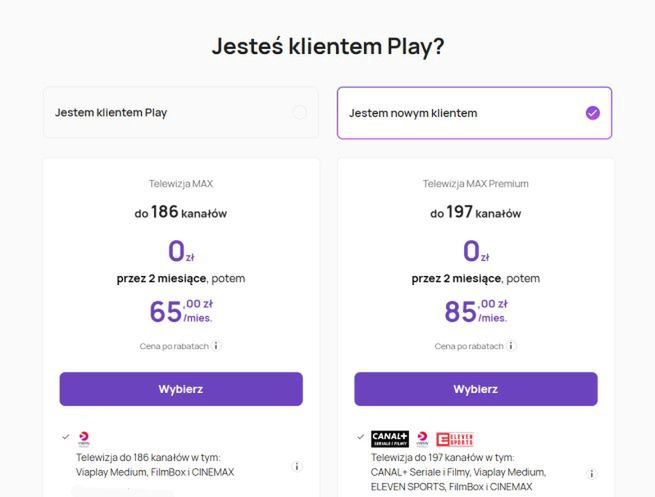The height and width of the screenshot is (497, 655).
Task: Click info icon next to 197 channels description
Action: 592,473
